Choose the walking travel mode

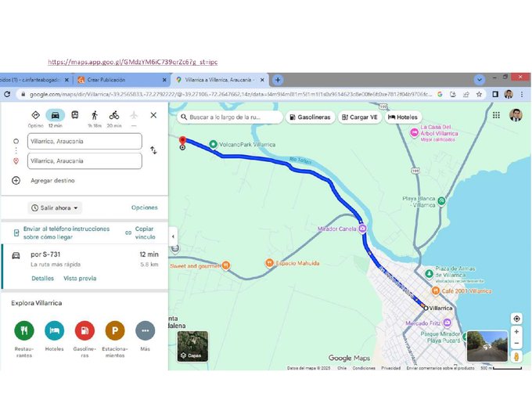(95, 115)
